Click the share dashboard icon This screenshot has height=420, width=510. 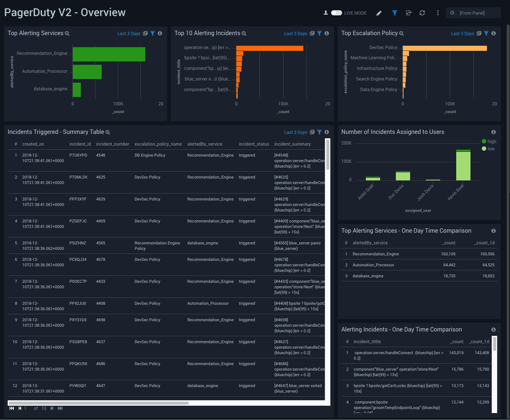[409, 13]
